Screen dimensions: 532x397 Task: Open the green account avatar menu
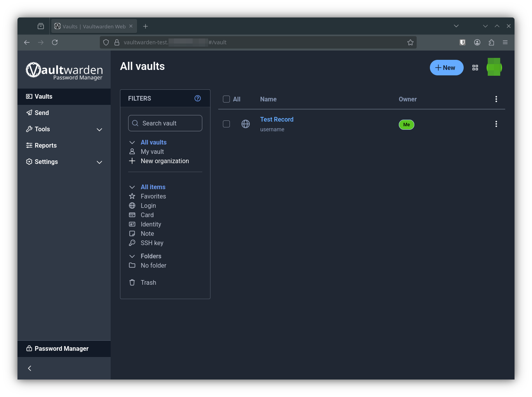(x=494, y=67)
